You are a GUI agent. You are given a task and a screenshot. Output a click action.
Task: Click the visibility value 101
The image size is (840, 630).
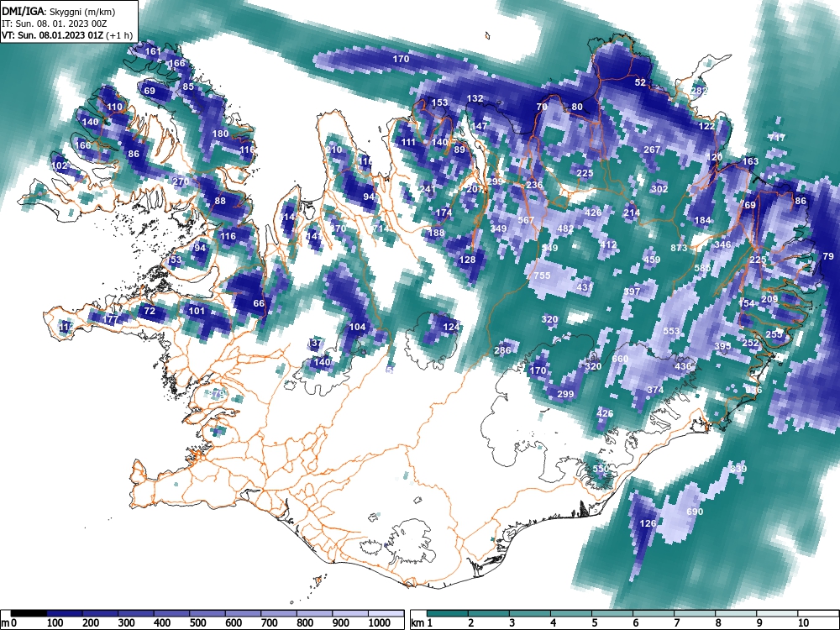coord(197,311)
